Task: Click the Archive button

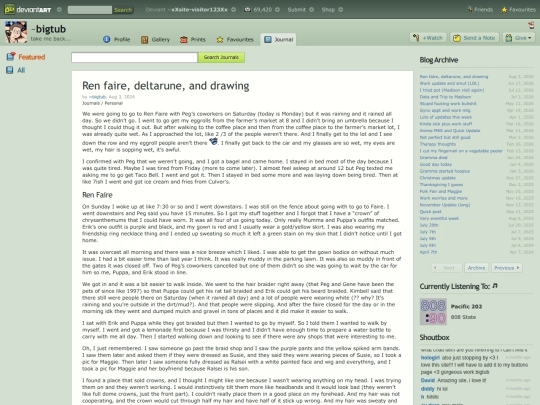Action: point(476,268)
